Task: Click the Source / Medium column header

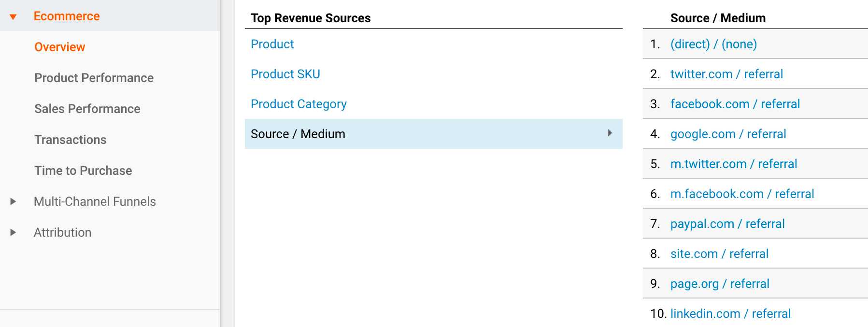Action: pyautogui.click(x=718, y=18)
